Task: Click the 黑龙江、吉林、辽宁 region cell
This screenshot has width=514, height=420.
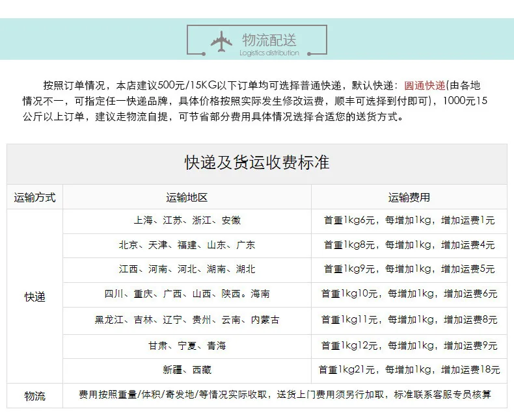Action: click(x=187, y=320)
